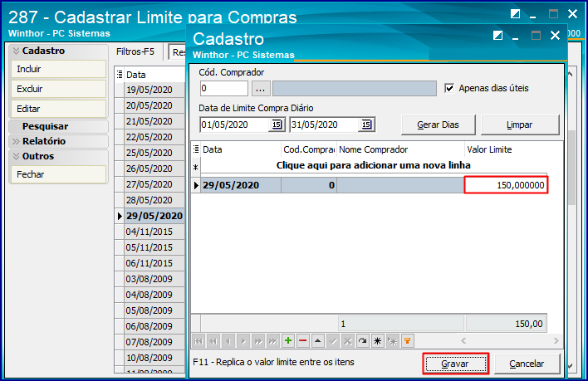Click the new row asterisk indicator
The width and height of the screenshot is (588, 381).
[x=195, y=168]
